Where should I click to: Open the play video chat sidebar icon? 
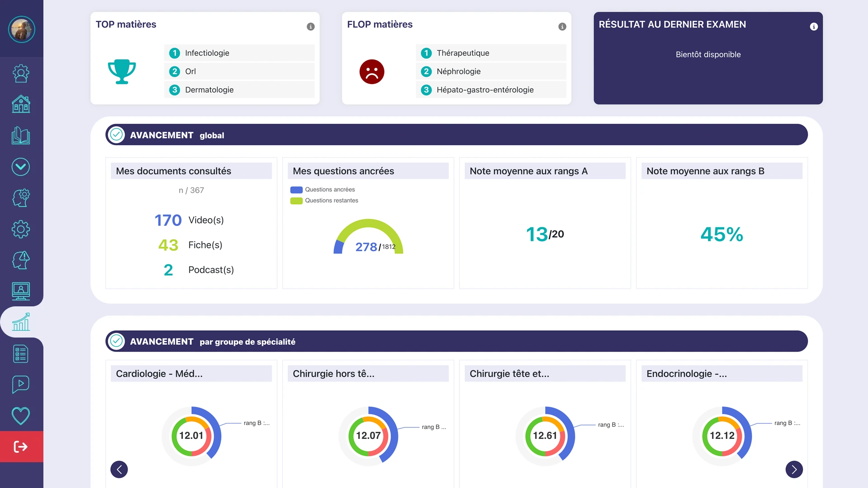21,385
